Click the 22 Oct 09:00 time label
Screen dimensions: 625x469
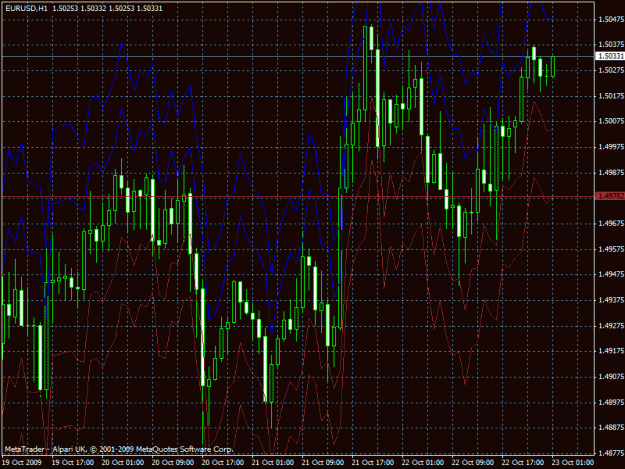[473, 463]
